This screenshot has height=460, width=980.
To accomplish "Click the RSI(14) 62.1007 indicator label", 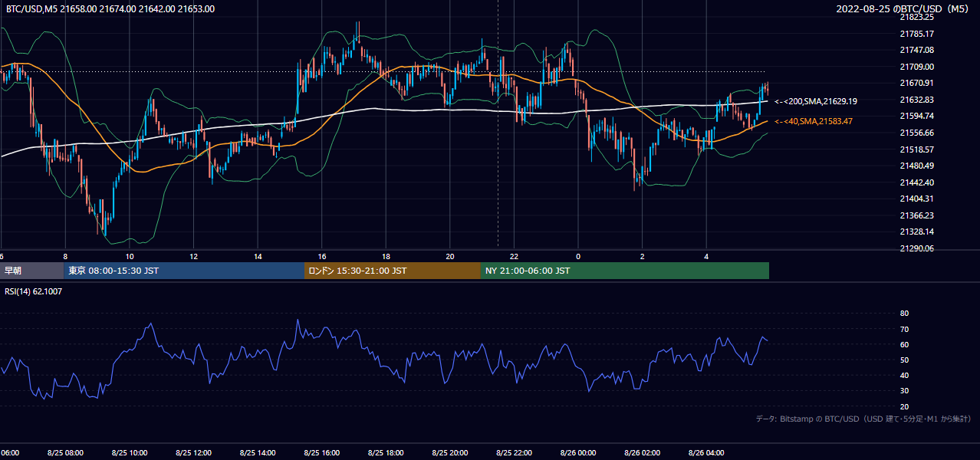I will 35,291.
